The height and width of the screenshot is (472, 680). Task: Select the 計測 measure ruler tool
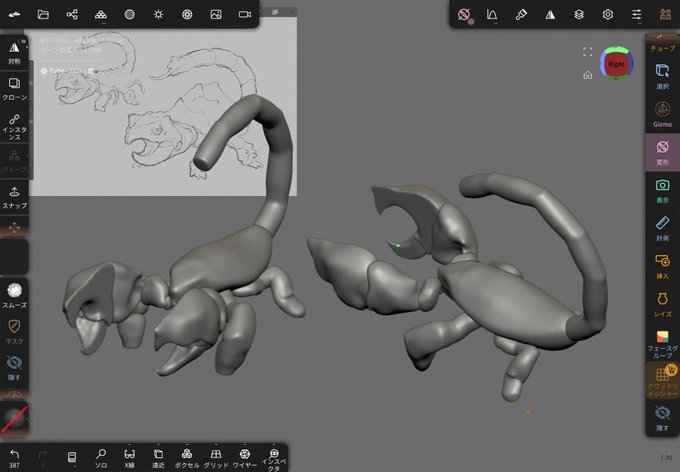(662, 228)
